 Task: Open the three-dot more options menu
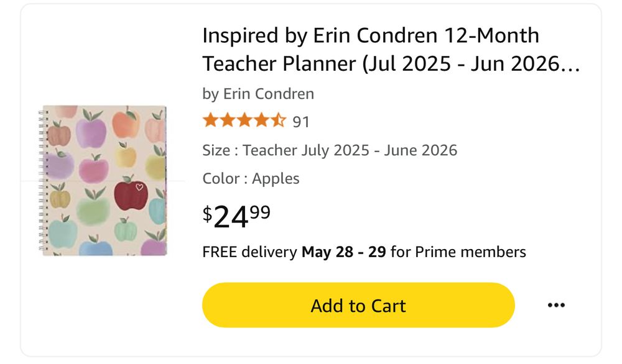(555, 305)
